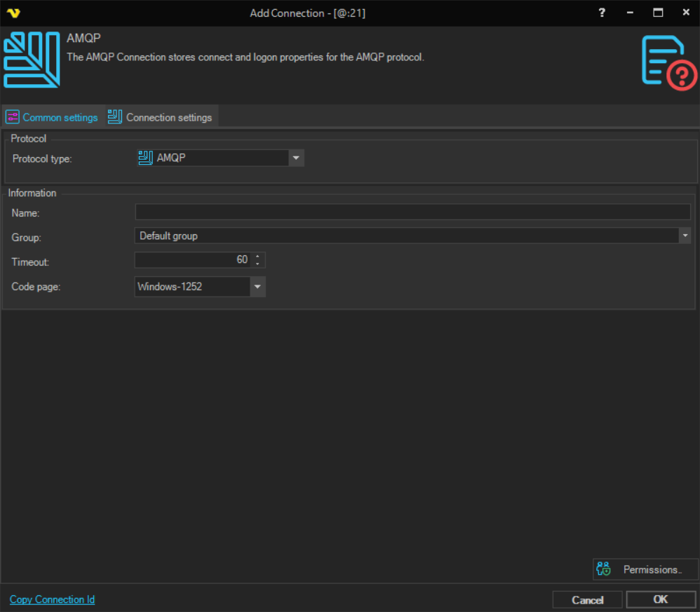This screenshot has width=700, height=612.
Task: Click the Copy Connection Id link
Action: click(x=52, y=599)
